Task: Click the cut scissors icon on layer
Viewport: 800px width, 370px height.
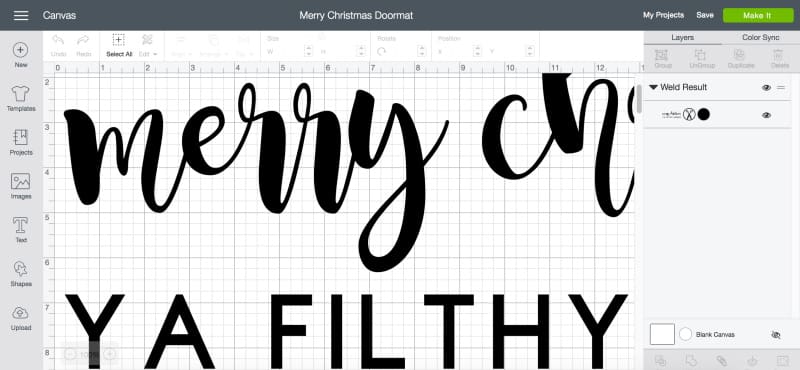Action: click(689, 114)
